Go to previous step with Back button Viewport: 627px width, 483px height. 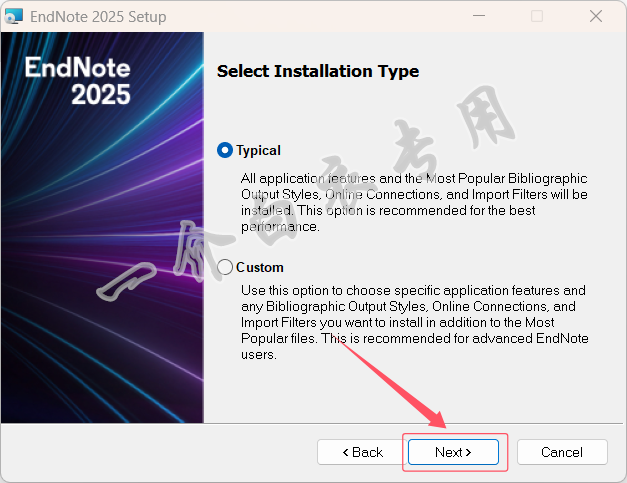click(x=362, y=452)
